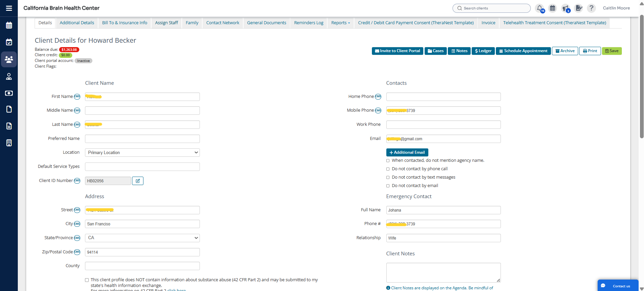Click the CMS badge next to Middle Name
The height and width of the screenshot is (291, 644).
tap(77, 110)
